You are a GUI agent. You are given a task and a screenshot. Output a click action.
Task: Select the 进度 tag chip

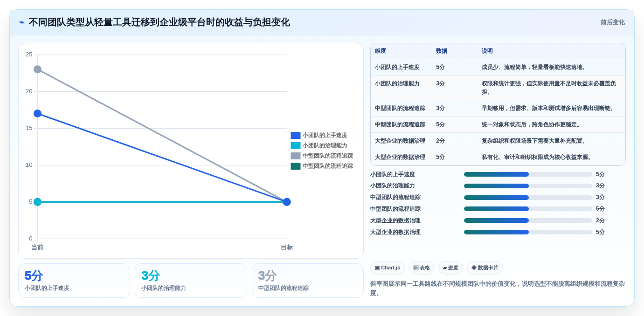[x=450, y=268]
